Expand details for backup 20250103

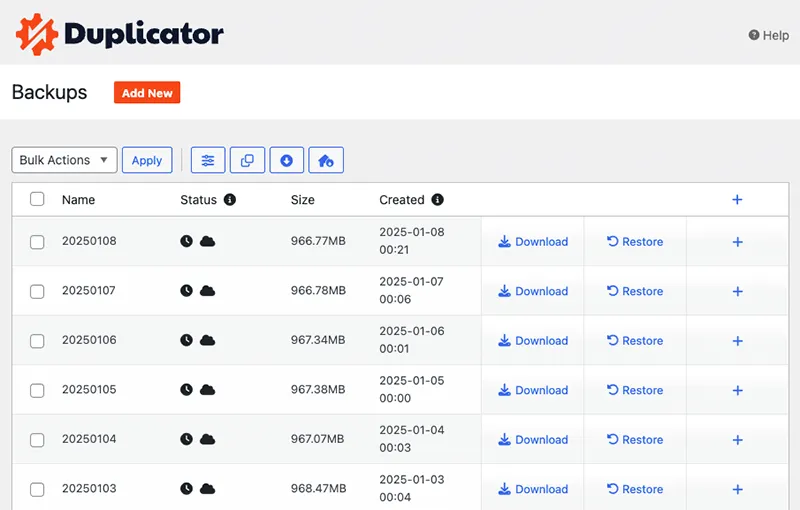point(737,489)
